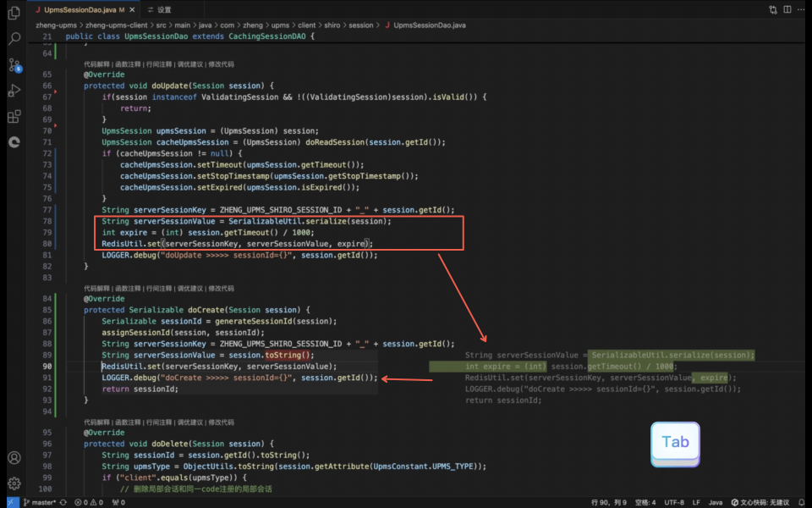
Task: Click the open changes icon in editor toolbar
Action: pyautogui.click(x=772, y=9)
